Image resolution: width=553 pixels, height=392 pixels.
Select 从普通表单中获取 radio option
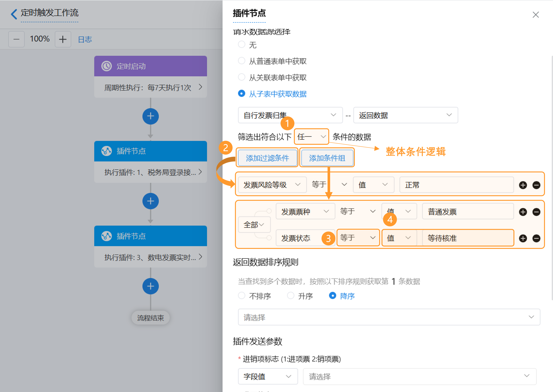pos(241,61)
